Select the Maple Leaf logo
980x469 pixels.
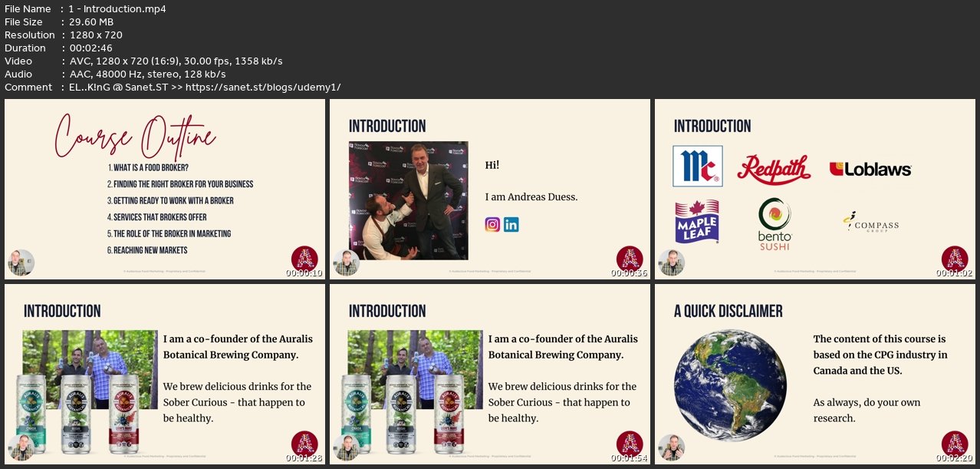click(x=697, y=221)
